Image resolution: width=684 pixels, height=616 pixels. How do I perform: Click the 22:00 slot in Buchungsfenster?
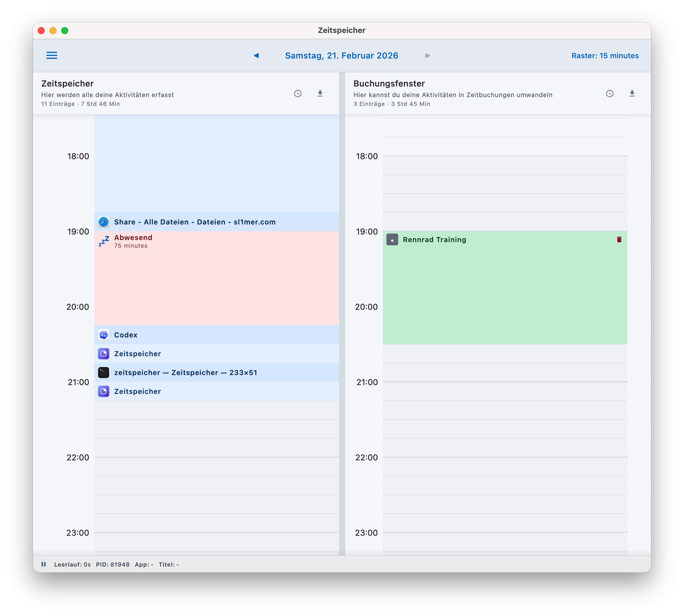point(504,467)
